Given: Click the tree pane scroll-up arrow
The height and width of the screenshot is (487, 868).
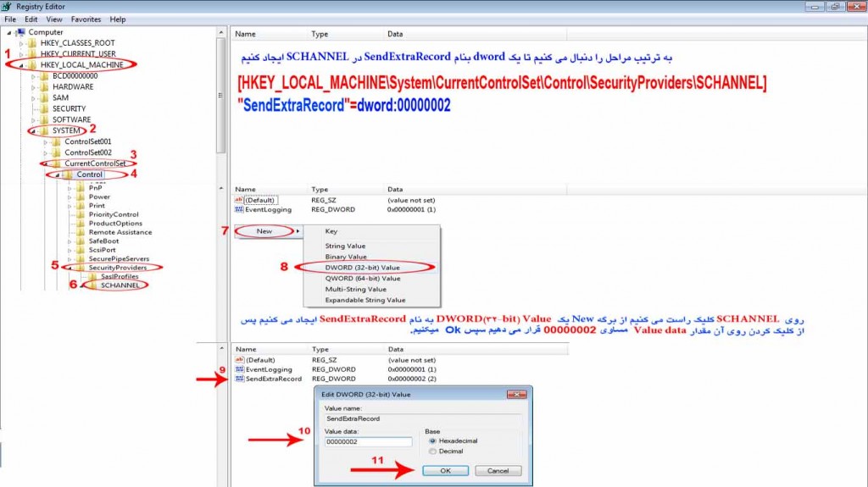Looking at the screenshot, I should point(221,33).
